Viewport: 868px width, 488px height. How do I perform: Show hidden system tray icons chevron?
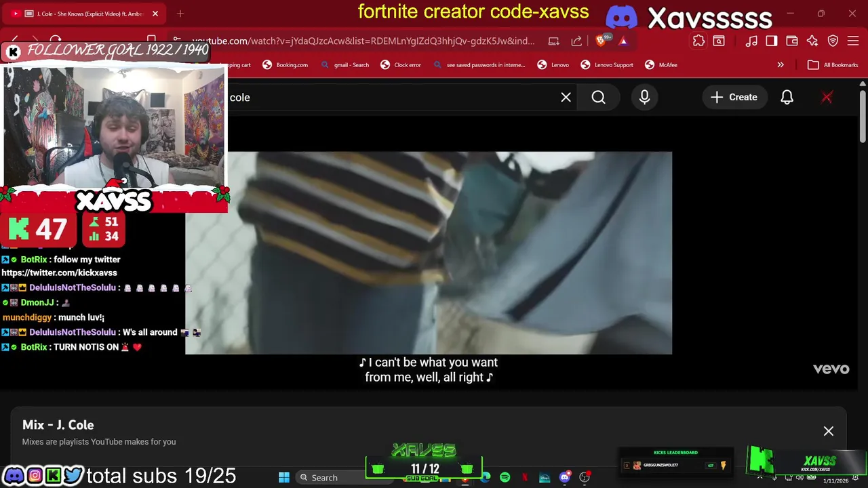point(759,477)
